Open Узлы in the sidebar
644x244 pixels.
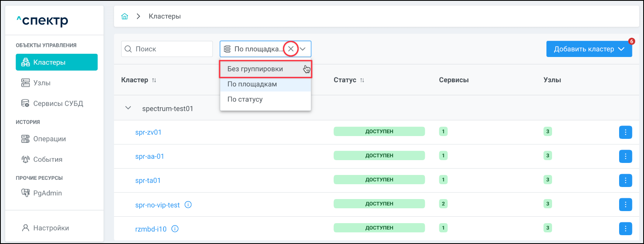coord(42,83)
